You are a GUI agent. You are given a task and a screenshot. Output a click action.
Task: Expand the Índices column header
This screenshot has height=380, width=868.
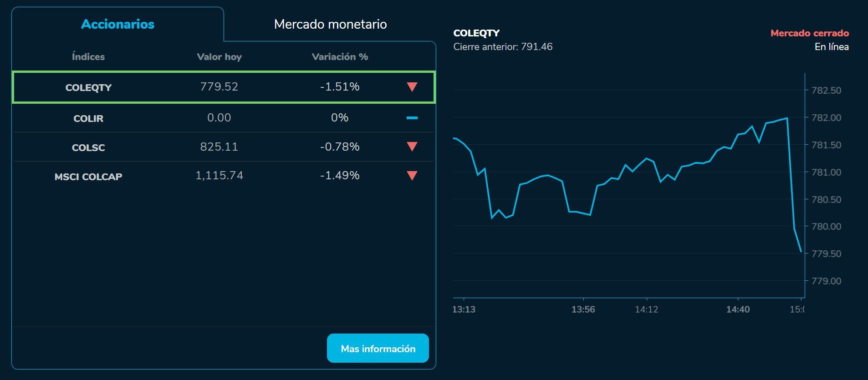[88, 56]
